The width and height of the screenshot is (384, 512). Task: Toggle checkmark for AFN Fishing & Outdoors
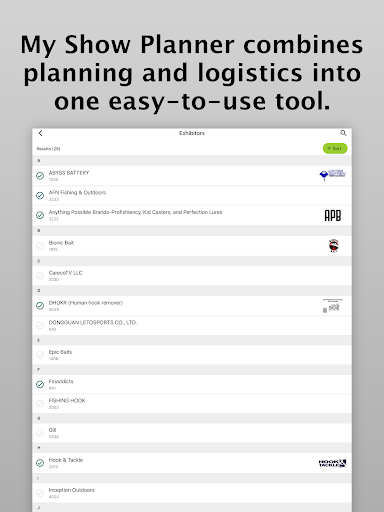coord(40,195)
